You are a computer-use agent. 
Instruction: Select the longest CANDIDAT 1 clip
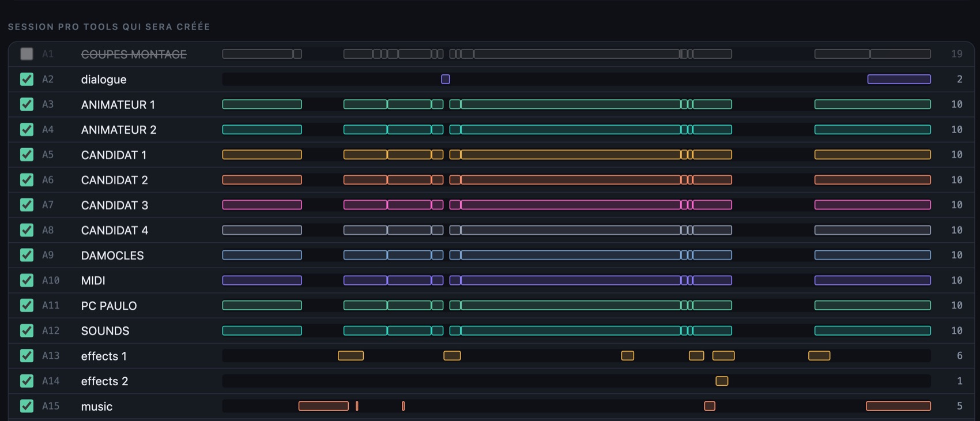click(x=571, y=155)
